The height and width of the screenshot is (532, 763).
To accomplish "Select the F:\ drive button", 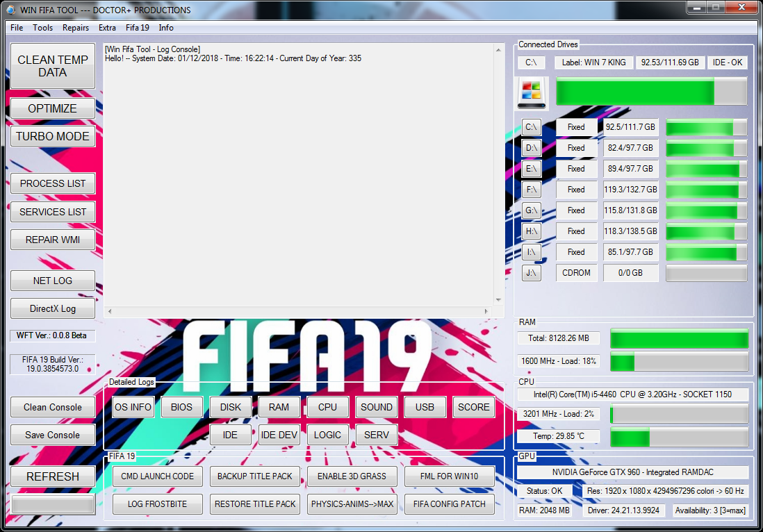I will 531,190.
